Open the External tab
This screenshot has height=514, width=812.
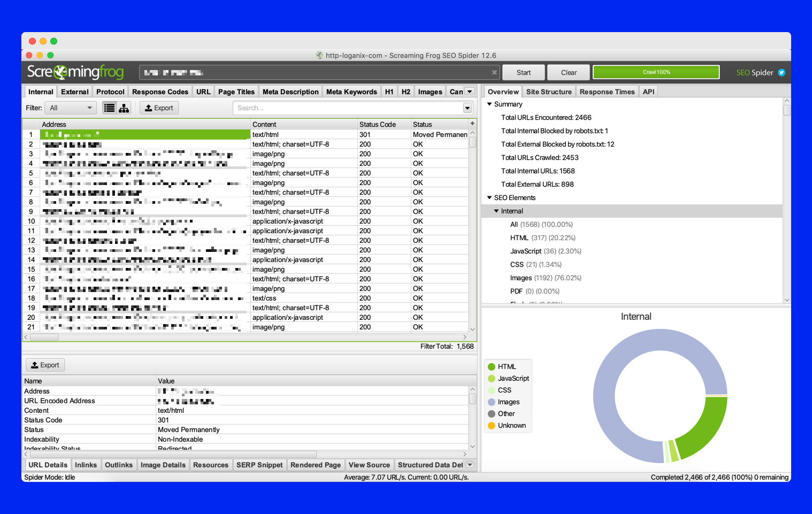coord(75,92)
